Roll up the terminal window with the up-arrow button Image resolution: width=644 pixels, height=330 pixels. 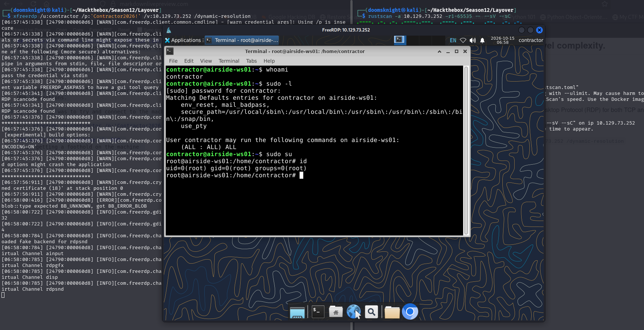tap(439, 52)
